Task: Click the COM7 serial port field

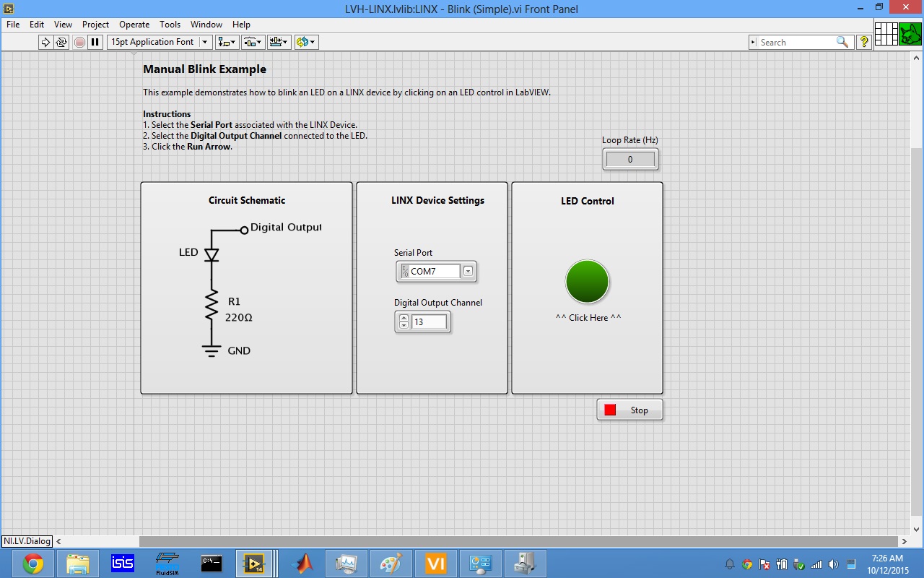Action: click(435, 272)
